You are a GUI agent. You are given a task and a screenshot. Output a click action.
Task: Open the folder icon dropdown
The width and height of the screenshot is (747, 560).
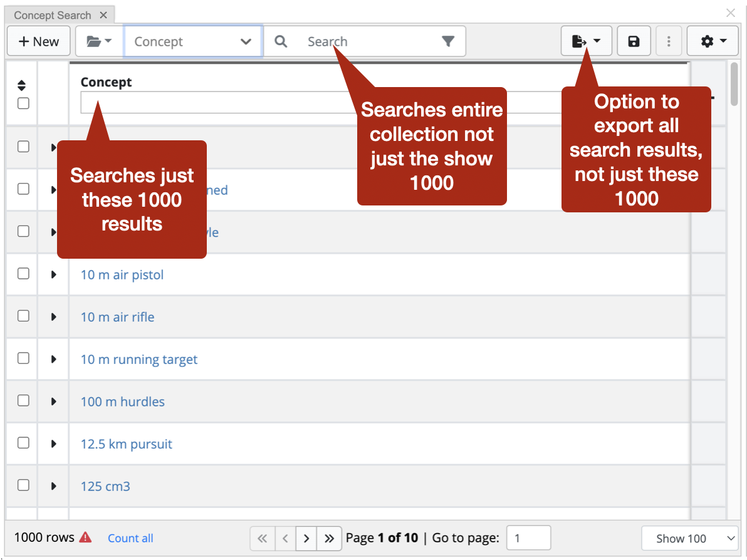click(x=98, y=41)
